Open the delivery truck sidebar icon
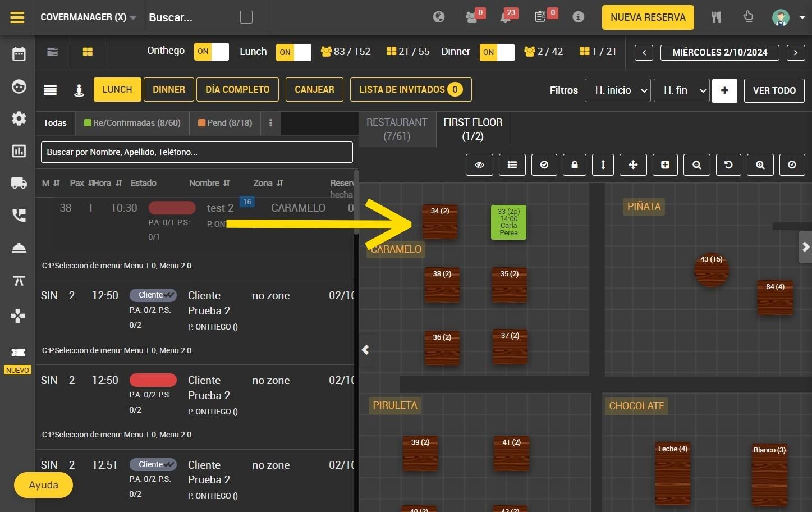This screenshot has width=812, height=512. [x=19, y=182]
